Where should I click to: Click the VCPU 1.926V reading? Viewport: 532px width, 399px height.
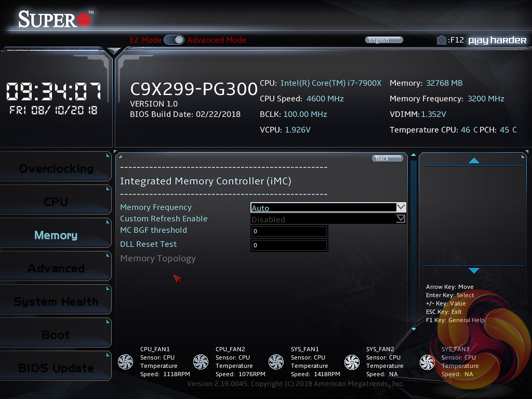point(298,130)
